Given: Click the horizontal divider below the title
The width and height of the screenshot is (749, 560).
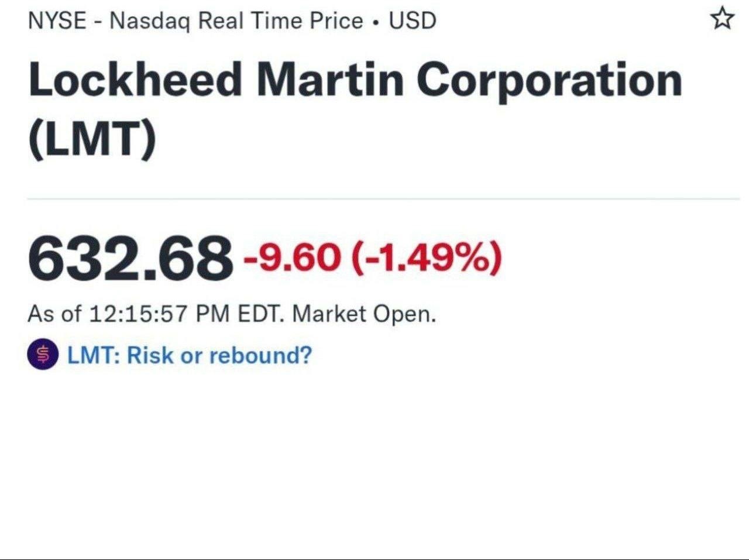Looking at the screenshot, I should click(383, 199).
